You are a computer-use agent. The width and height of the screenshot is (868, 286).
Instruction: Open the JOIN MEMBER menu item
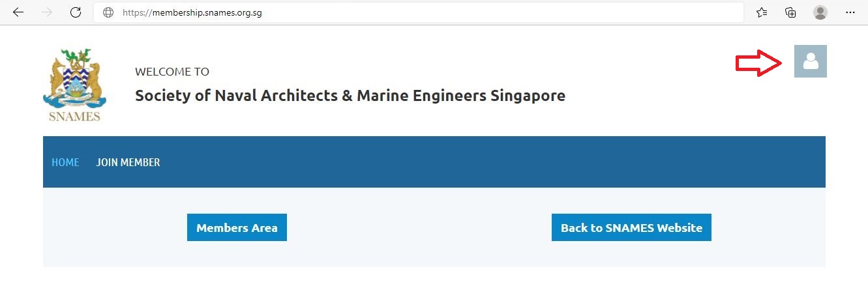(128, 162)
